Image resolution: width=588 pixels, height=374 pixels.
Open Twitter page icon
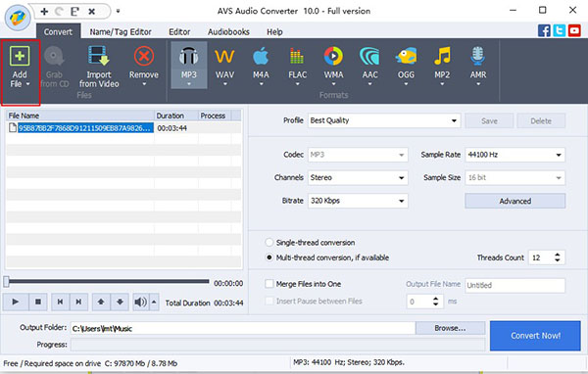pyautogui.click(x=560, y=30)
